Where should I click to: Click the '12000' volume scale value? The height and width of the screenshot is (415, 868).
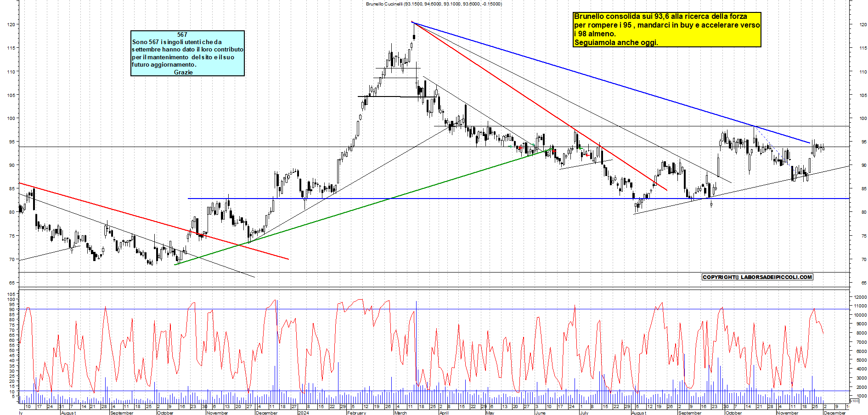point(860,297)
